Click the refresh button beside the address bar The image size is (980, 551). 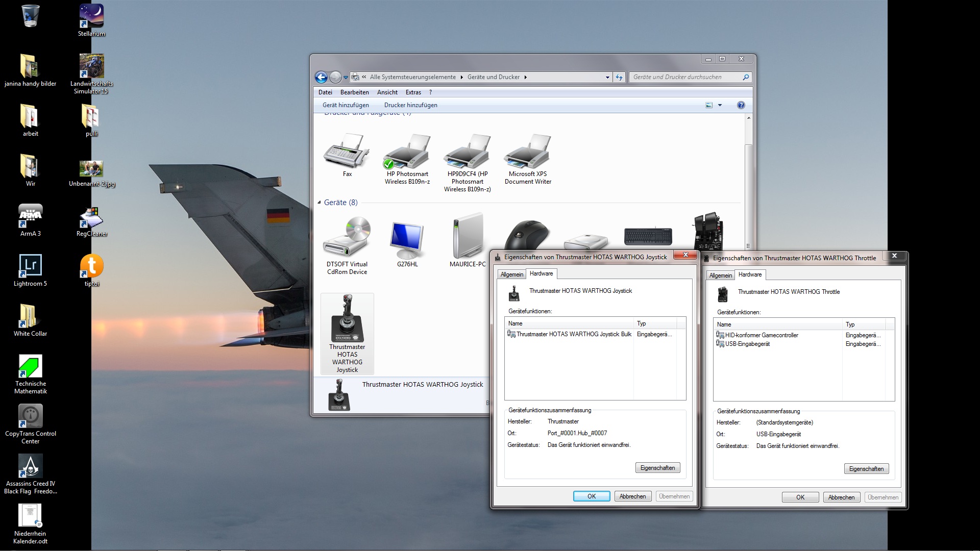tap(619, 77)
